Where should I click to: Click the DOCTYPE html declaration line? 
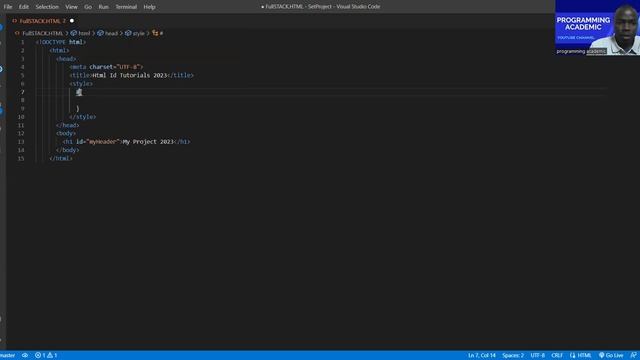click(x=61, y=42)
